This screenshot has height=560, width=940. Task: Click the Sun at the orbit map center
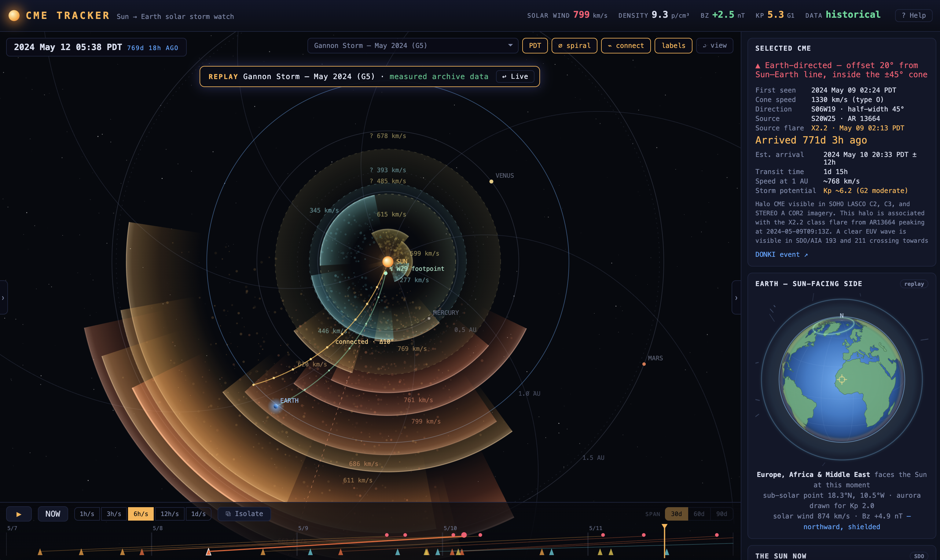(387, 261)
